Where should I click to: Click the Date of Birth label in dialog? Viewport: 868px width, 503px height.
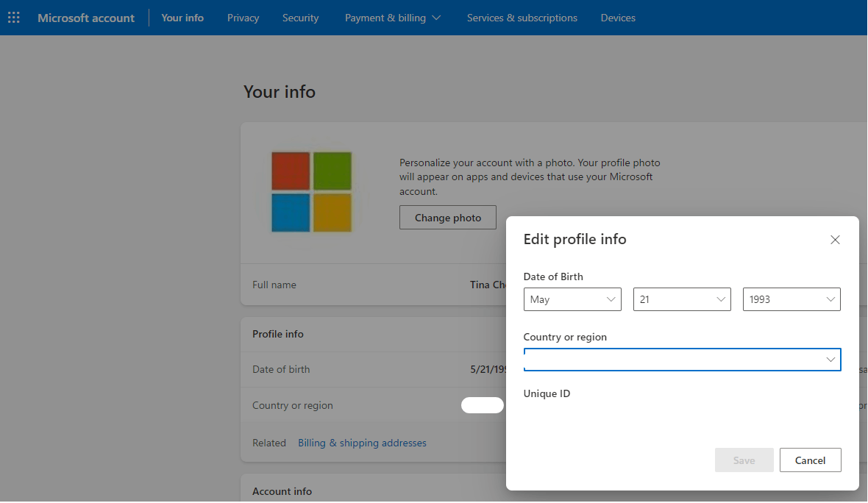[x=553, y=277]
